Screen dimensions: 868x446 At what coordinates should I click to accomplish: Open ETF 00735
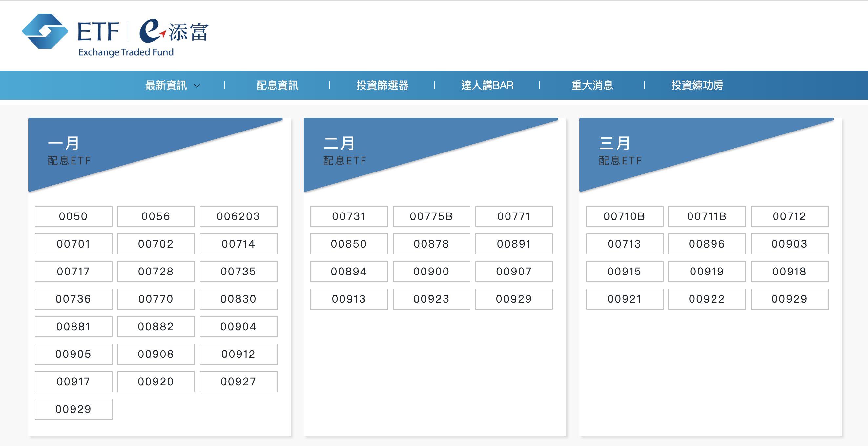point(238,272)
